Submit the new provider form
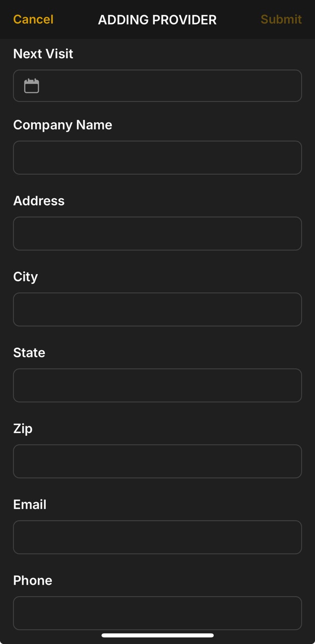Screen dimensions: 315x644 [x=281, y=19]
